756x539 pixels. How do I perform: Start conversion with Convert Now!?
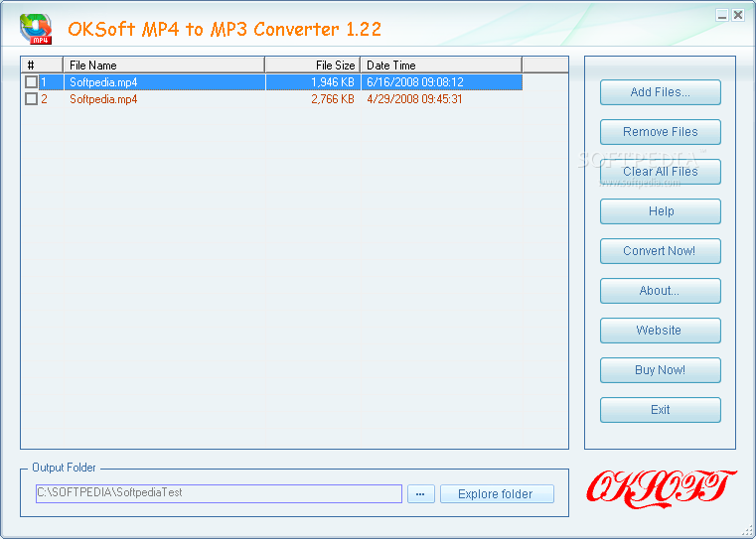660,251
